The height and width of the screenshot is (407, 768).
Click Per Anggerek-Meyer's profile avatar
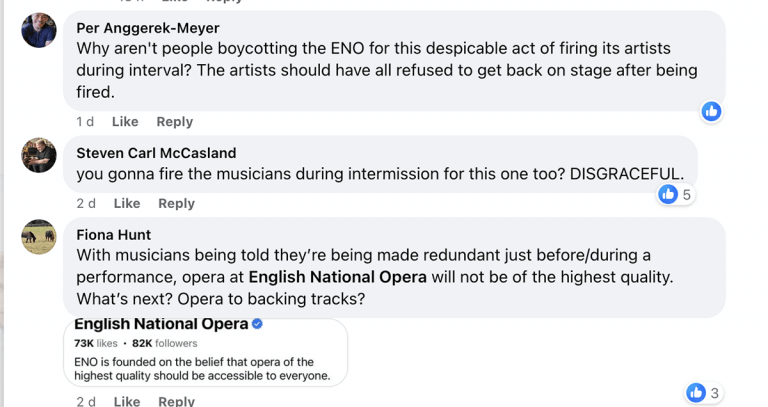coord(39,31)
